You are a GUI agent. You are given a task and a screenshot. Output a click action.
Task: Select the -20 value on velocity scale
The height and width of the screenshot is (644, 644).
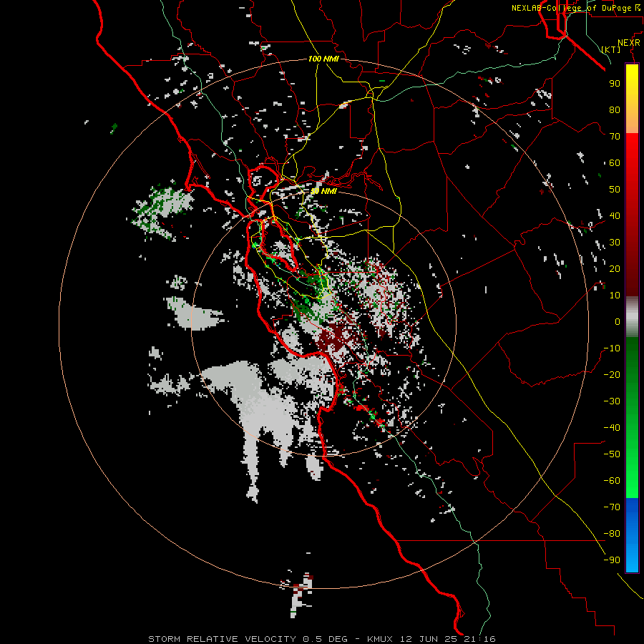(x=612, y=375)
